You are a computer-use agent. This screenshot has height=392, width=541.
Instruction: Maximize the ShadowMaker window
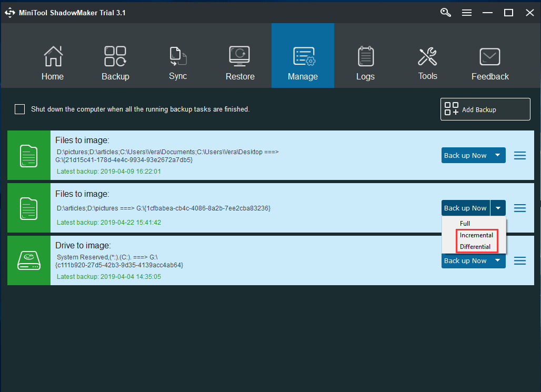coord(508,13)
